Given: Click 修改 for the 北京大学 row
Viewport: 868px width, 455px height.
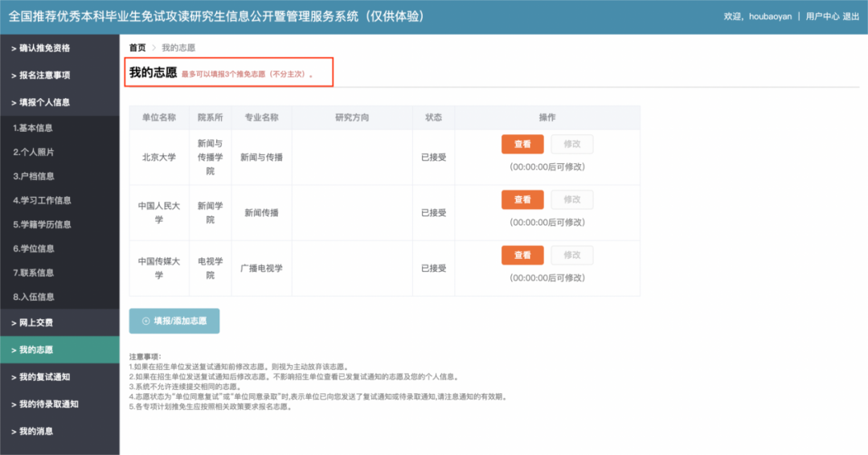Looking at the screenshot, I should click(572, 144).
